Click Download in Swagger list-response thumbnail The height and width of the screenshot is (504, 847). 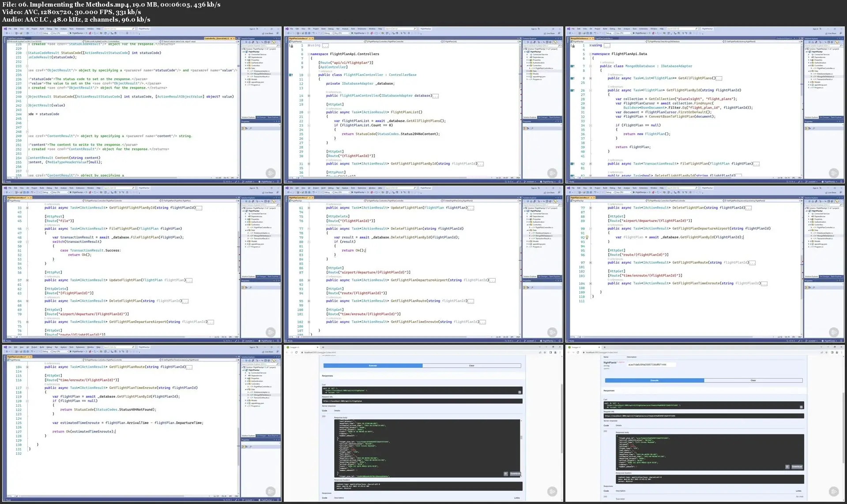coord(515,474)
